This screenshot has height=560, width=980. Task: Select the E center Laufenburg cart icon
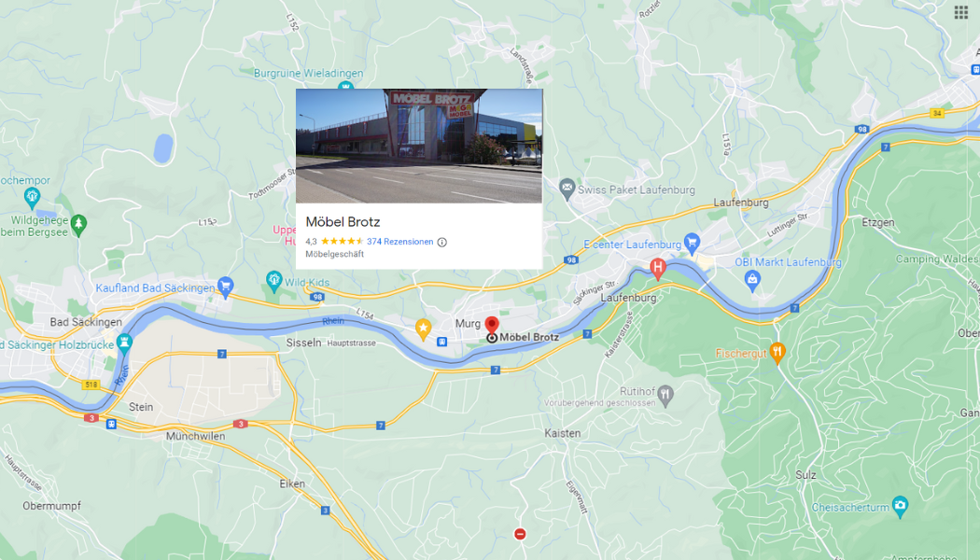pos(692,243)
